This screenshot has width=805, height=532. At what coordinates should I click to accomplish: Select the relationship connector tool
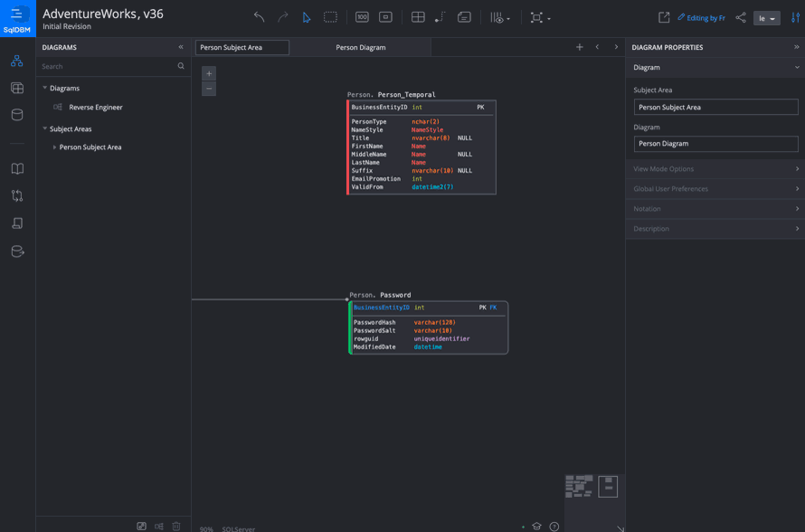tap(440, 17)
